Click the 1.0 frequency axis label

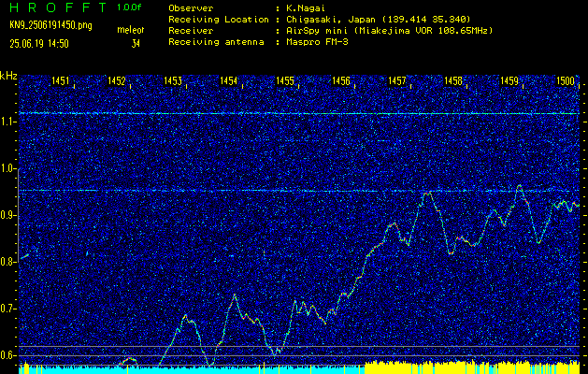pos(7,168)
